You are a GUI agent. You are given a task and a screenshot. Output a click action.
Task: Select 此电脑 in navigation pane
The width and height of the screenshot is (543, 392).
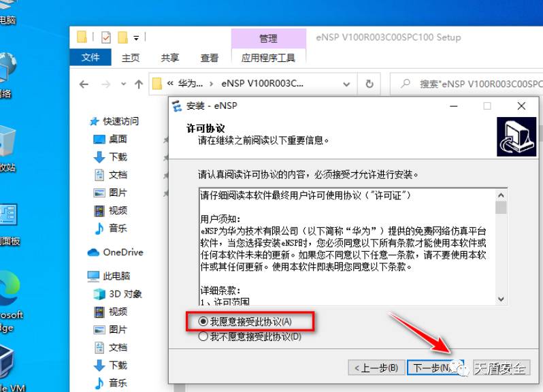click(x=109, y=276)
